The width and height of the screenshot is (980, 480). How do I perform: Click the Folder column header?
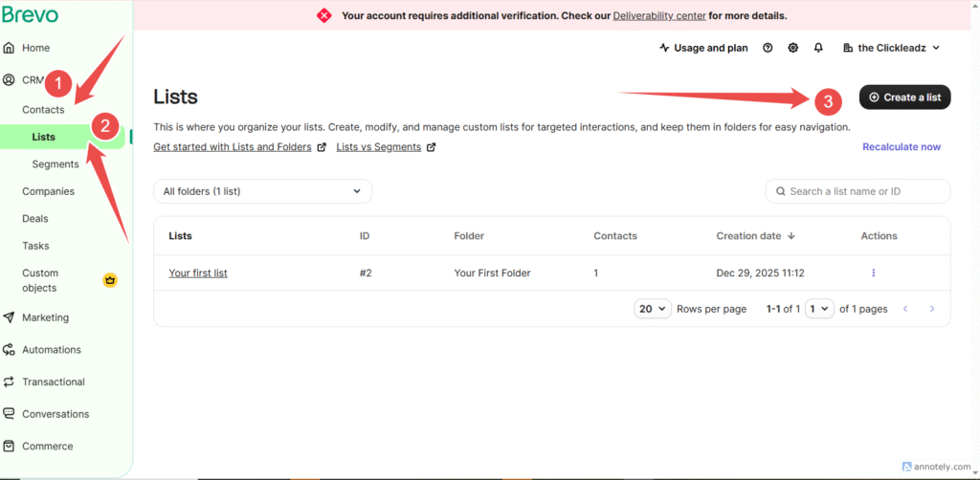point(469,236)
